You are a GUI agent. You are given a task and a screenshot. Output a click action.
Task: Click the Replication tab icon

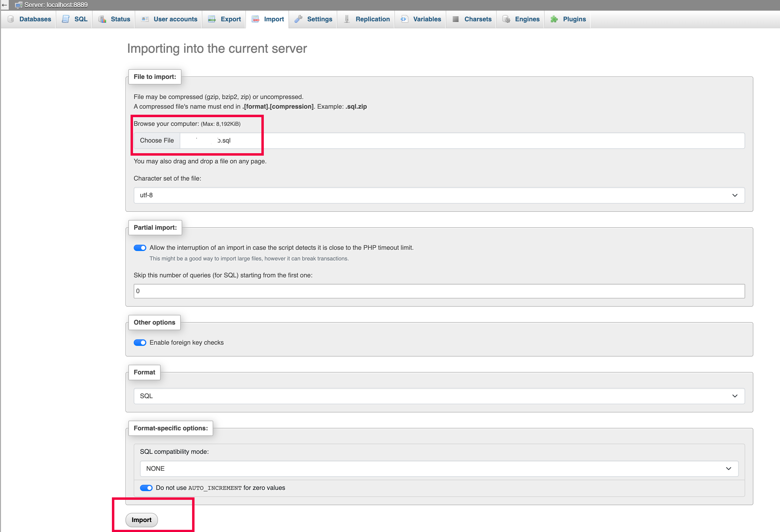(347, 19)
